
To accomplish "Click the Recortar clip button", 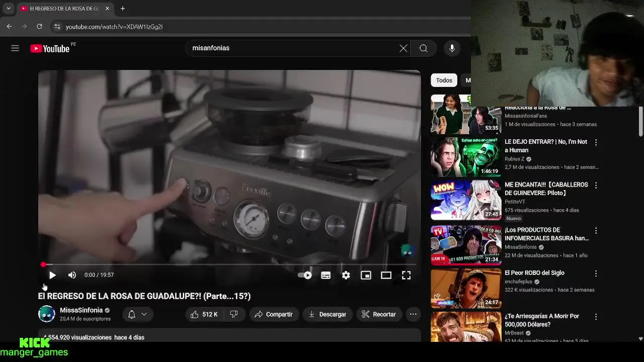I will (379, 314).
